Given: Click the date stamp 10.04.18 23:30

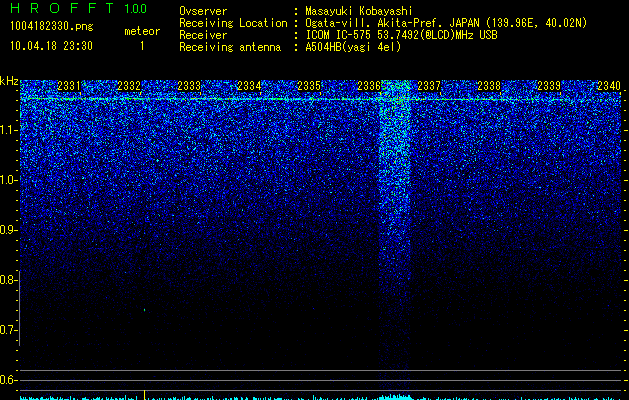Looking at the screenshot, I should (x=51, y=46).
